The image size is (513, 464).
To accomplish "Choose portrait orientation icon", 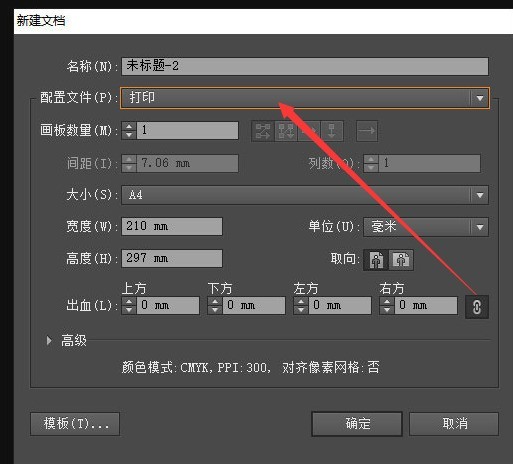I will click(376, 260).
